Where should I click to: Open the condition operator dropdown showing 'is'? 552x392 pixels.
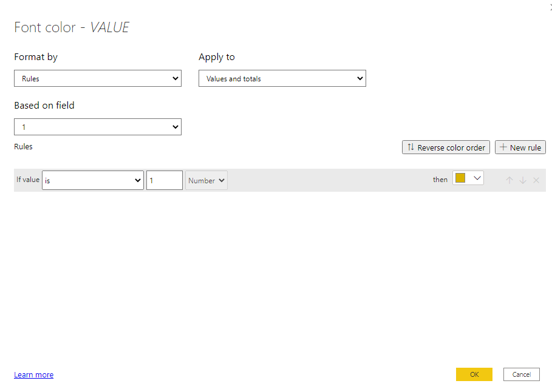pyautogui.click(x=92, y=180)
